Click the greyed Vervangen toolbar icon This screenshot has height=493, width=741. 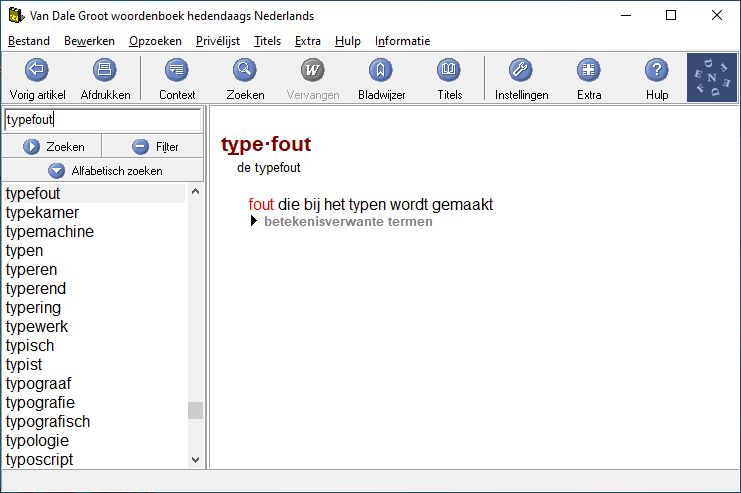(x=313, y=70)
